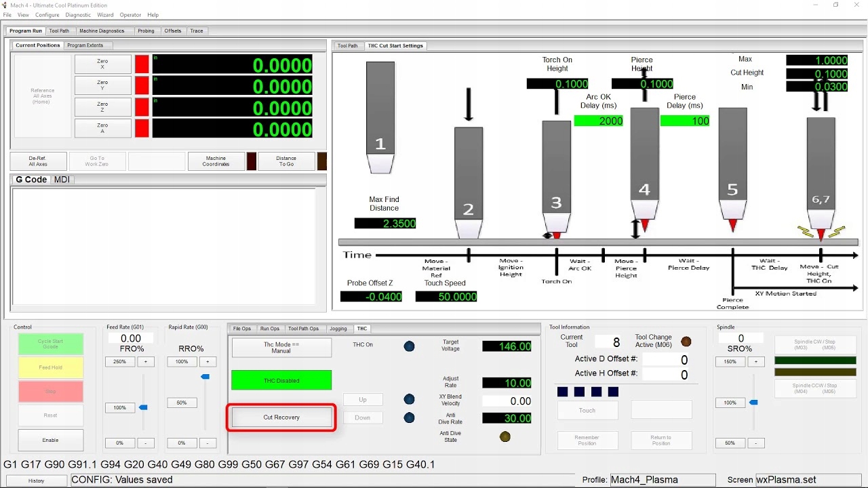Switch to the MDI tab
Image resolution: width=868 pixels, height=488 pixels.
(62, 180)
